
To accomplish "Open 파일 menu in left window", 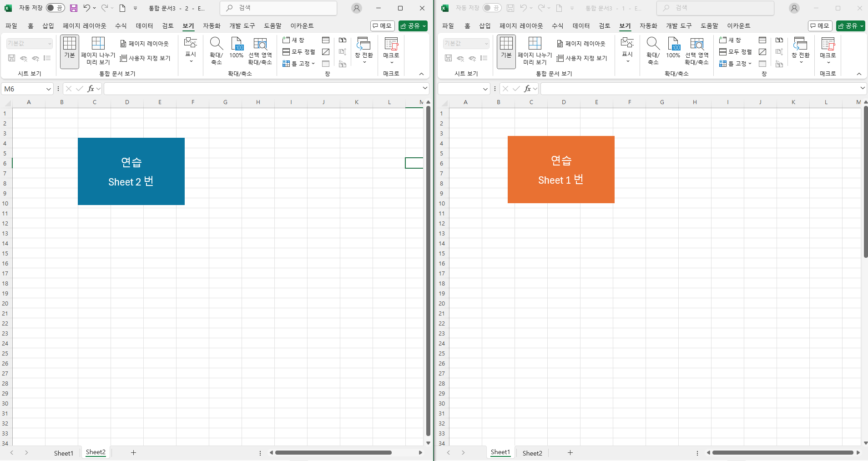I will click(11, 26).
